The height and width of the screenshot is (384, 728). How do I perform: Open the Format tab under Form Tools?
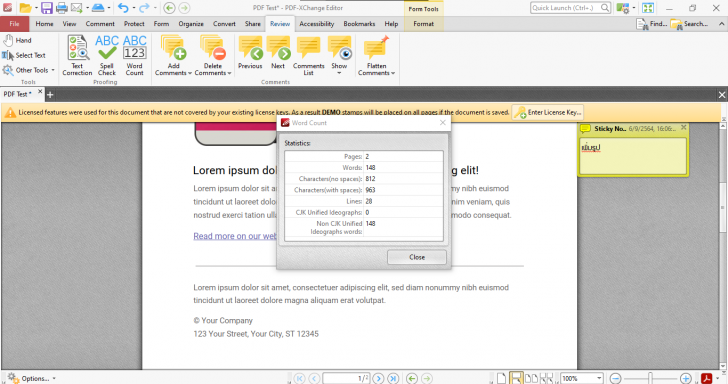[x=423, y=24]
